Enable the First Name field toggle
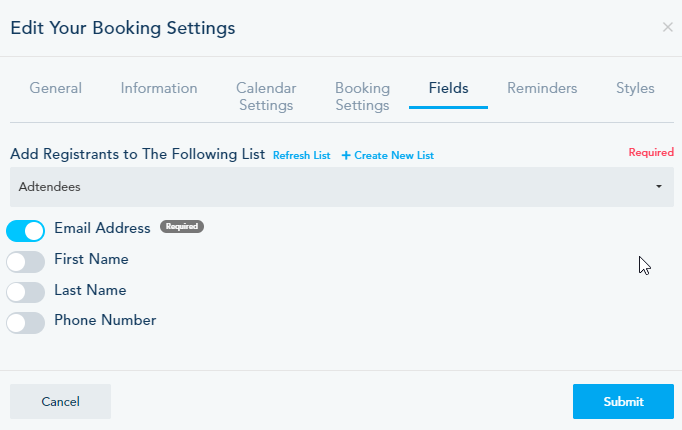The image size is (682, 430). (25, 262)
